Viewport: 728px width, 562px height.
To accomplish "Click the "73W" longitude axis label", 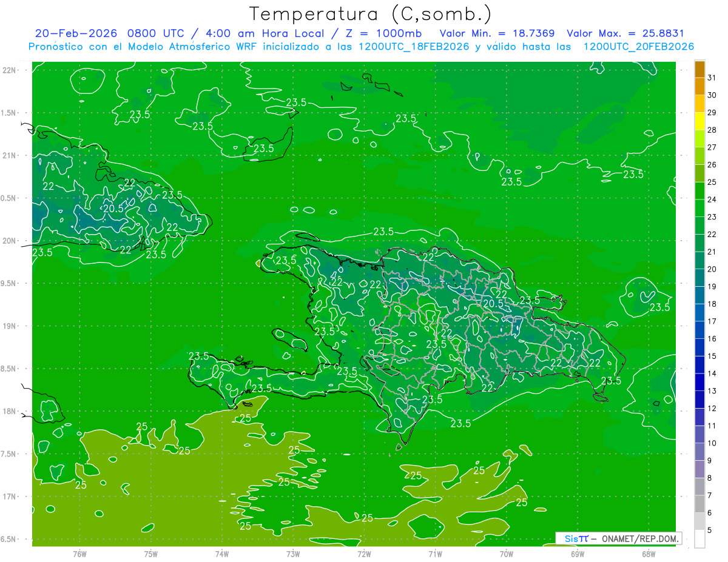I will click(293, 554).
